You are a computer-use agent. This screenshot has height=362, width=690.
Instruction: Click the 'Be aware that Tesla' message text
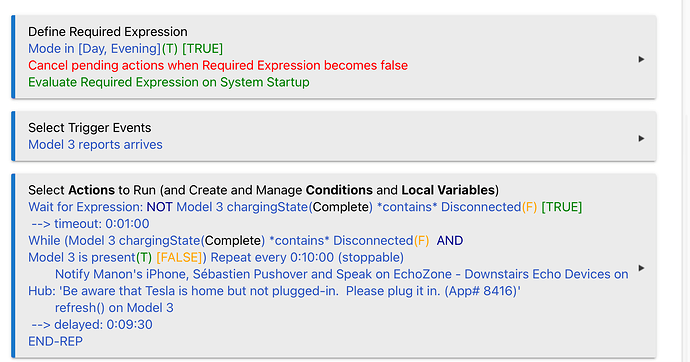[274, 291]
